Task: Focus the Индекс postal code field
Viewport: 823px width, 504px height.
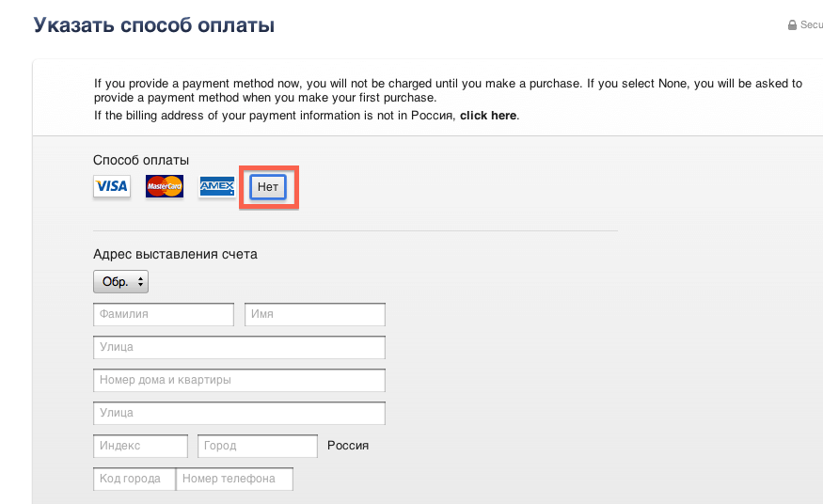Action: pyautogui.click(x=141, y=446)
